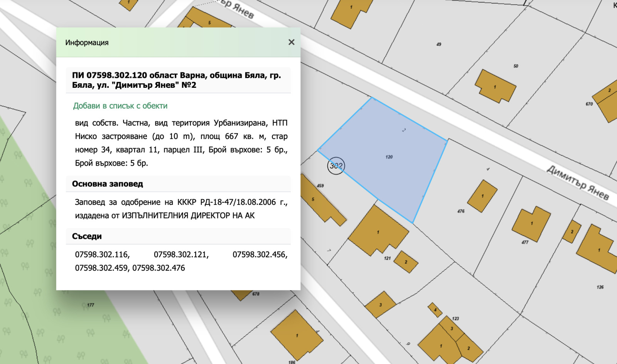This screenshot has width=617, height=364.
Task: Click neighbor ID 07598.302.116 in the list
Action: point(102,255)
